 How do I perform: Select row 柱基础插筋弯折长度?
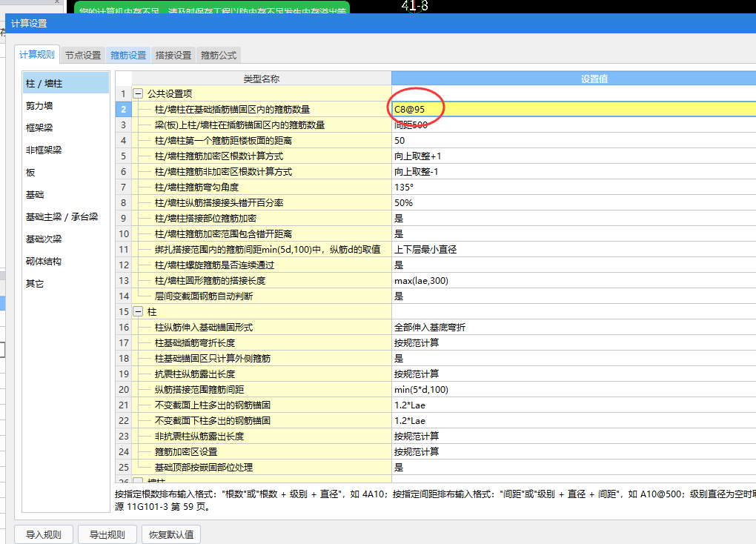click(262, 342)
